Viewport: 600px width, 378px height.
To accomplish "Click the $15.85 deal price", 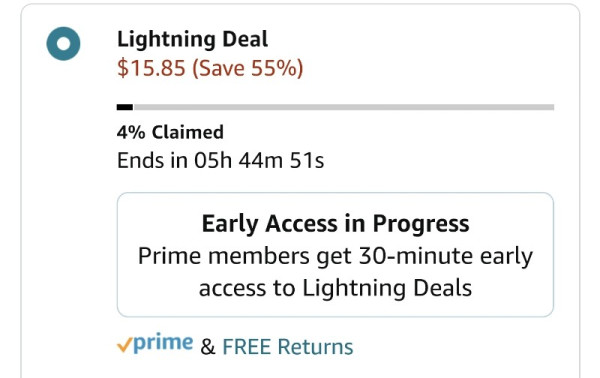I will (x=151, y=68).
